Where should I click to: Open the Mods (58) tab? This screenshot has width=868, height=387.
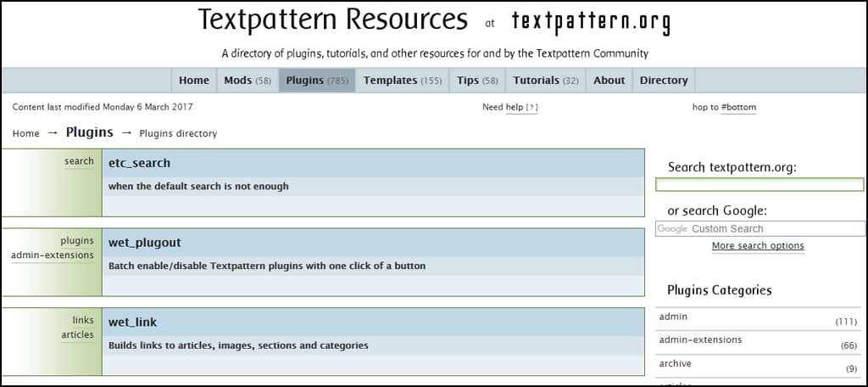click(x=248, y=81)
